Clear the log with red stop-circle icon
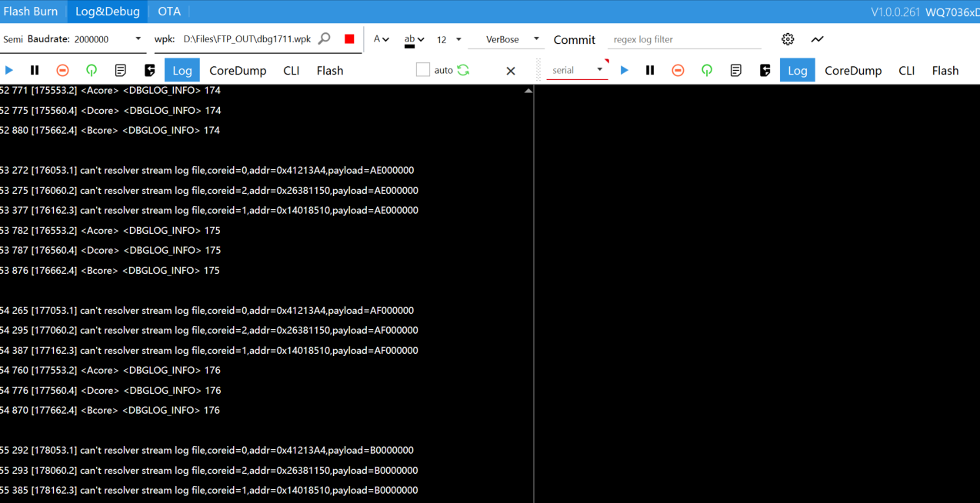 coord(62,70)
